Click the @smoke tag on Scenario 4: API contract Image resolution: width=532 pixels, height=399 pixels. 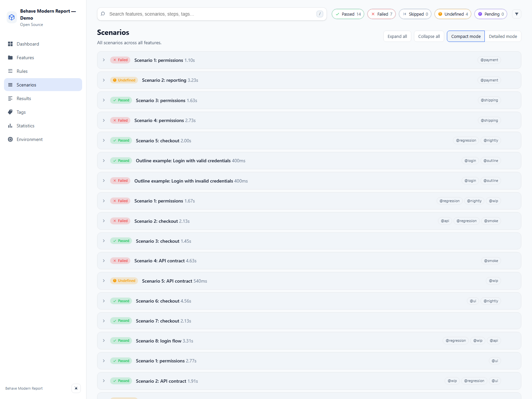(x=491, y=261)
